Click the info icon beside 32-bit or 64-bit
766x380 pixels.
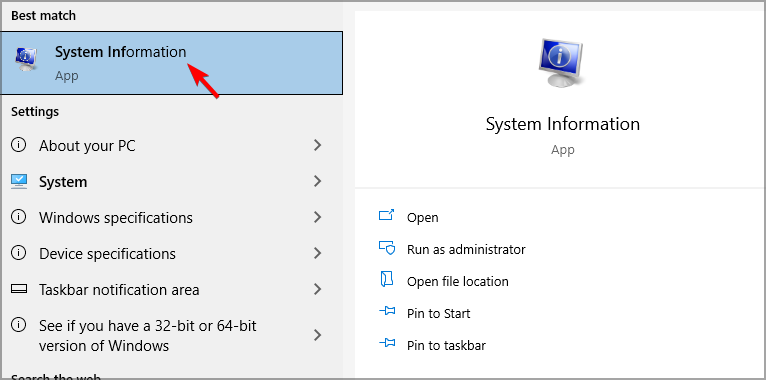(x=19, y=325)
